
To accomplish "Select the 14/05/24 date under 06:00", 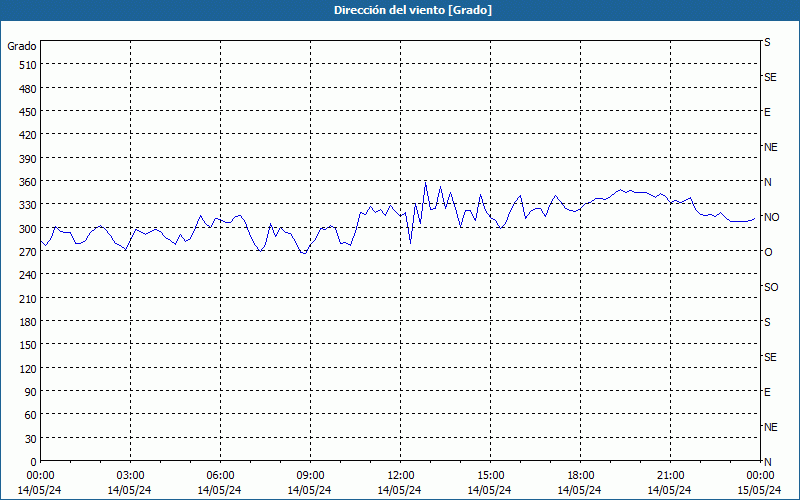I will pos(219,490).
